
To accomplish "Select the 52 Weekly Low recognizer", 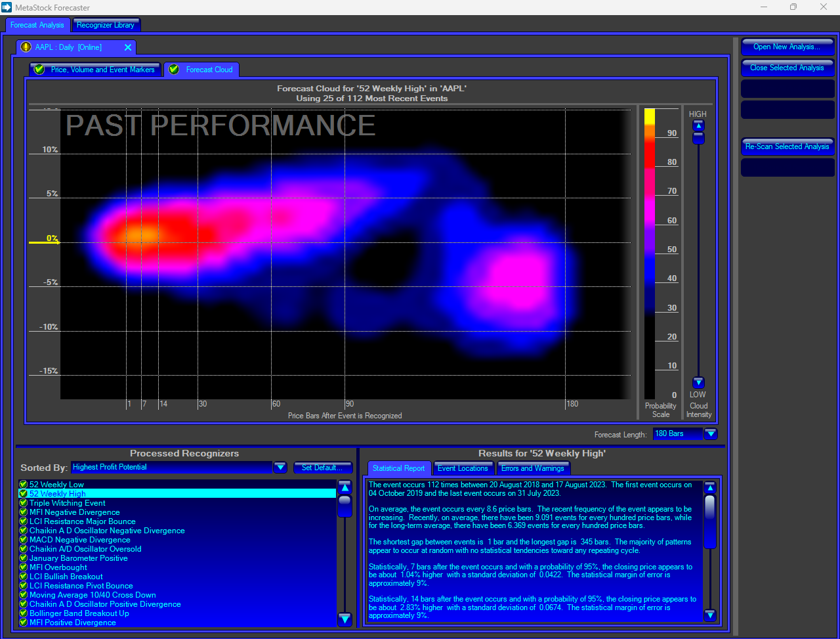I will tap(177, 485).
